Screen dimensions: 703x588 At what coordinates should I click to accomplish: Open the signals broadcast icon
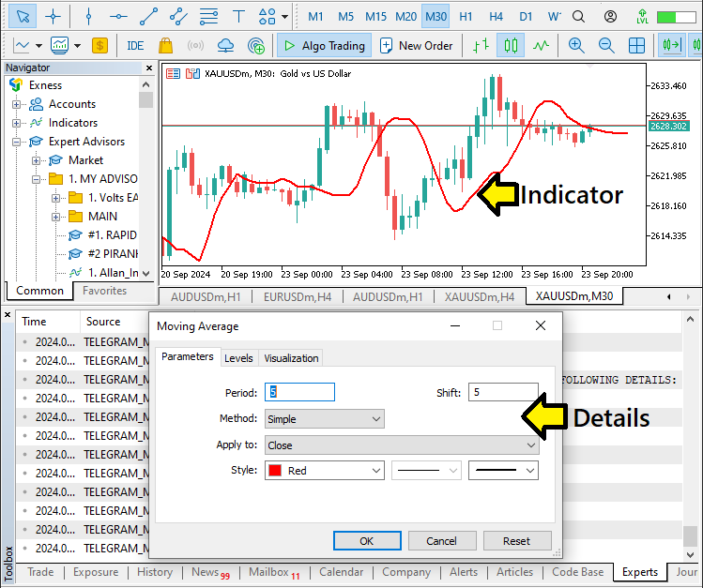pyautogui.click(x=195, y=45)
